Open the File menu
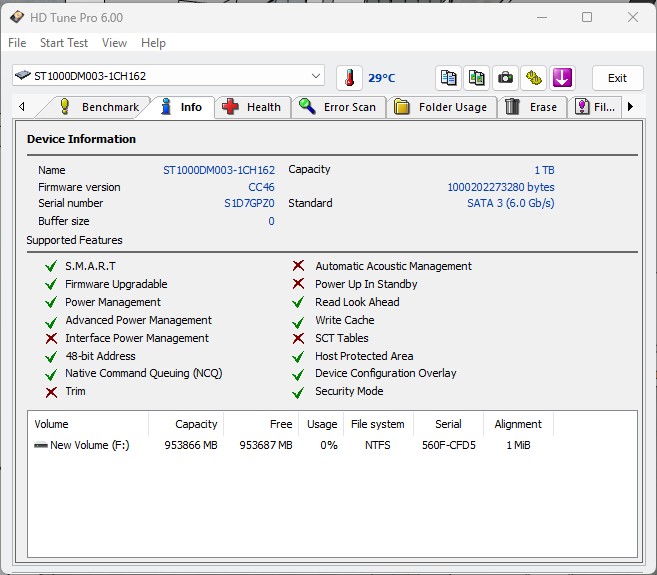 click(17, 43)
